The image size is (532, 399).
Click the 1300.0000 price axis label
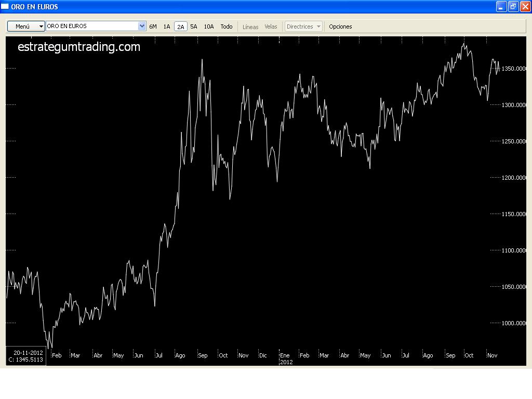click(514, 105)
